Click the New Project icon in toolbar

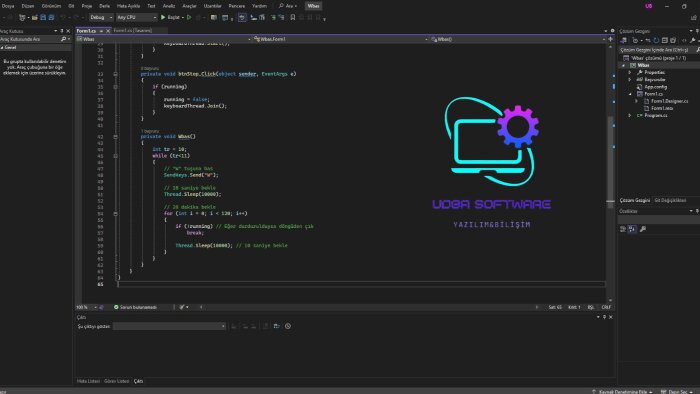[x=22, y=17]
